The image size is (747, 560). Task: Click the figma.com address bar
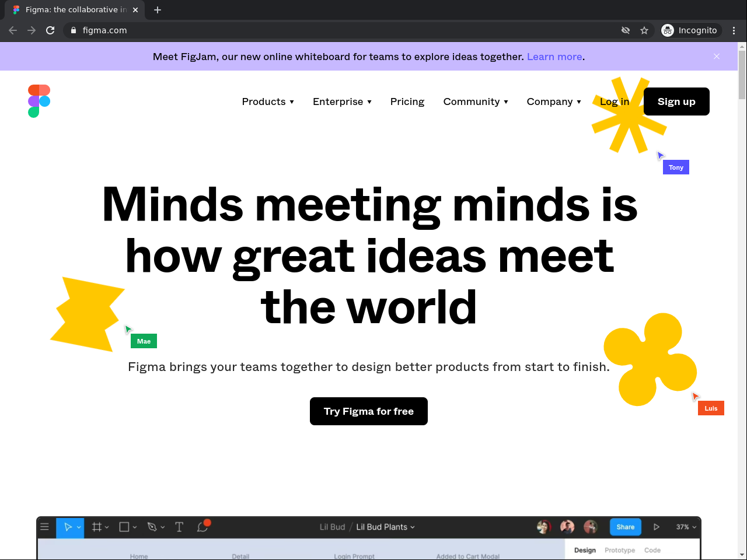tap(344, 30)
